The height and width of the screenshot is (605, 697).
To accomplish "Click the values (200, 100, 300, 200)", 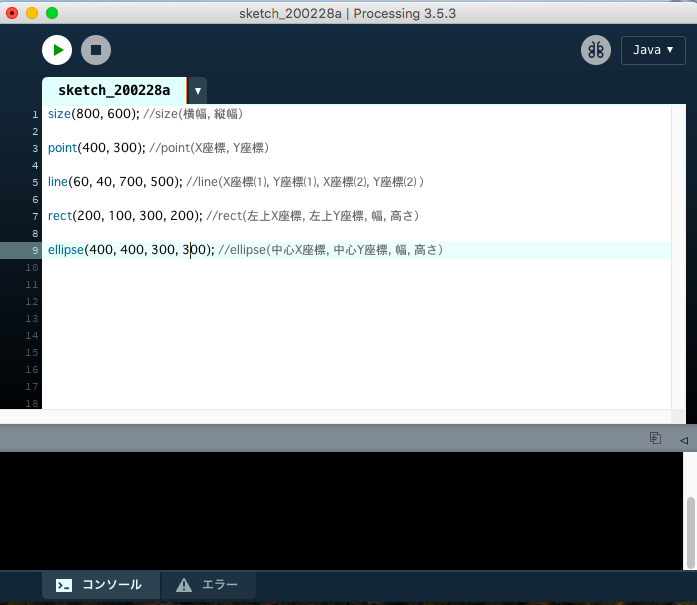I will pyautogui.click(x=136, y=216).
